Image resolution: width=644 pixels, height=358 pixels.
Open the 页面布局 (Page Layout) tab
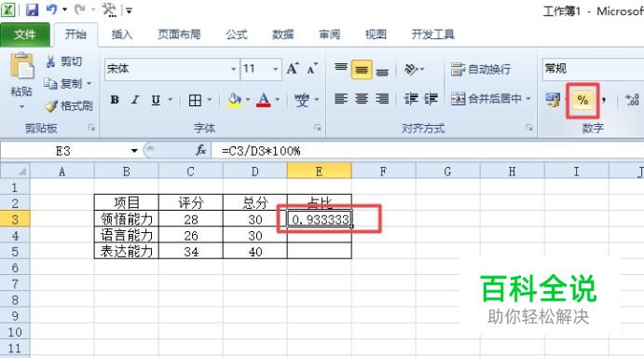tap(179, 34)
